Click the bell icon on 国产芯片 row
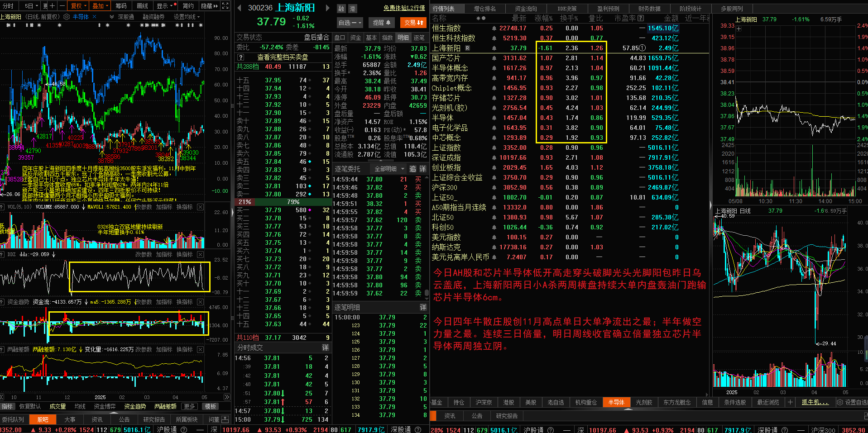Viewport: 868px width, 433px height. coord(494,58)
